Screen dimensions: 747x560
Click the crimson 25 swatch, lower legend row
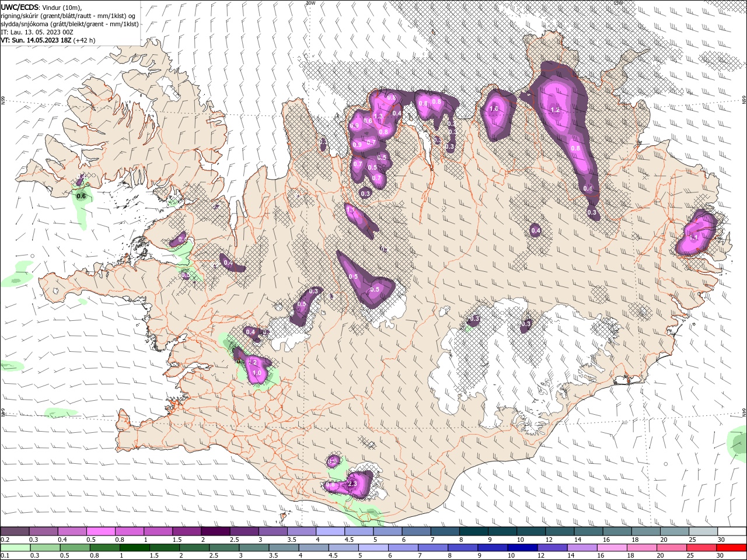tap(701, 548)
